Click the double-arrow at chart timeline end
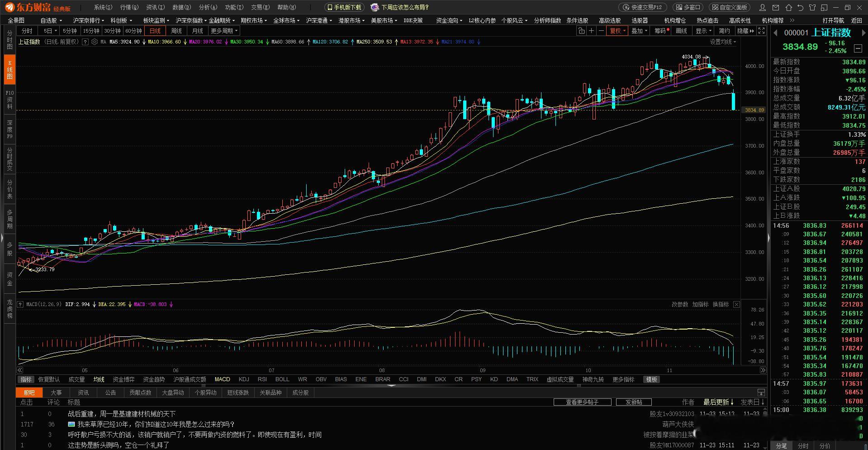 763,370
